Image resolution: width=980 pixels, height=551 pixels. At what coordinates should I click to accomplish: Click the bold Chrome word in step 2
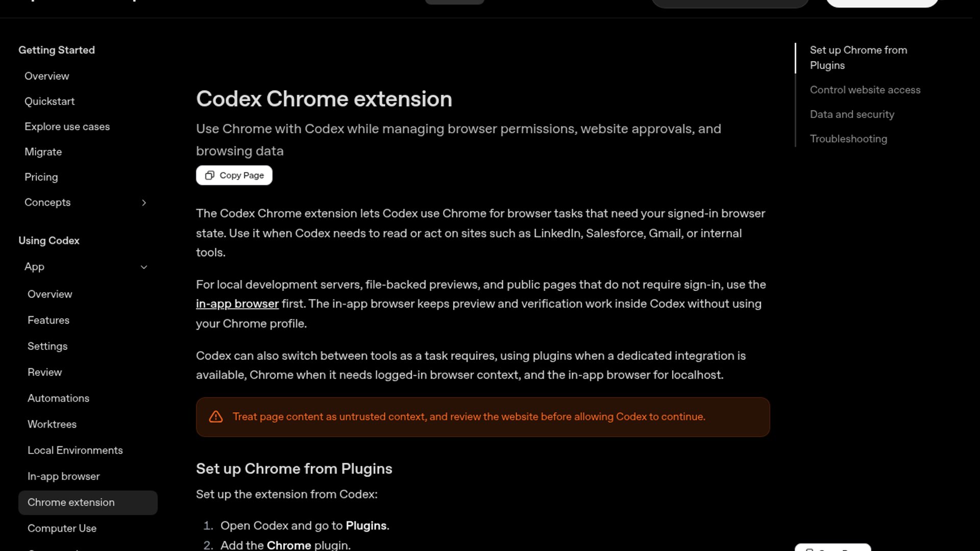(289, 545)
